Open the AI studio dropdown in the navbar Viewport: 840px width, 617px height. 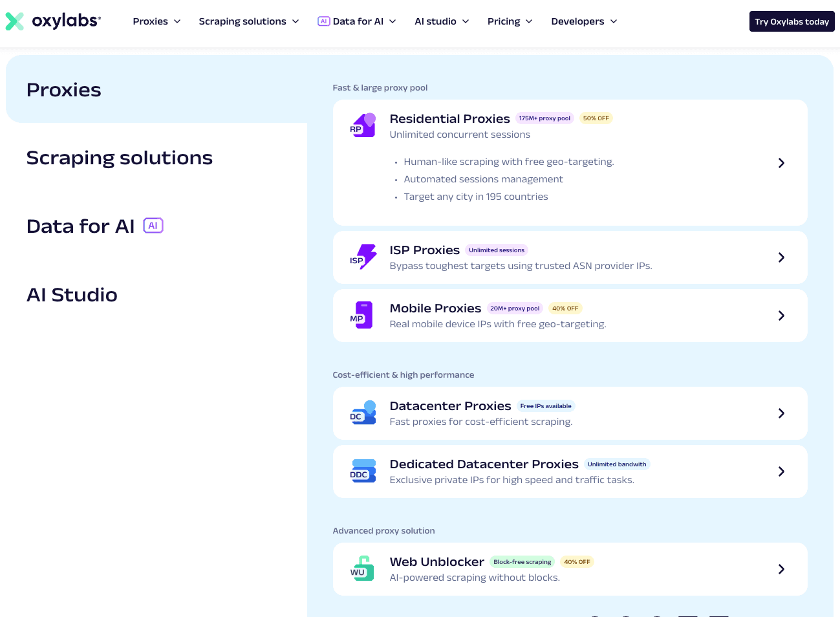pyautogui.click(x=442, y=21)
